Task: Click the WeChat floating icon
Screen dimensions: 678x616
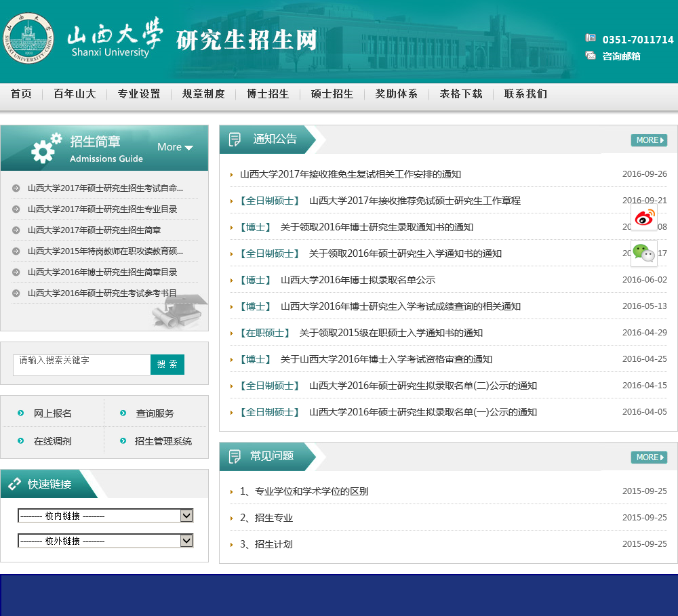Action: click(x=644, y=253)
